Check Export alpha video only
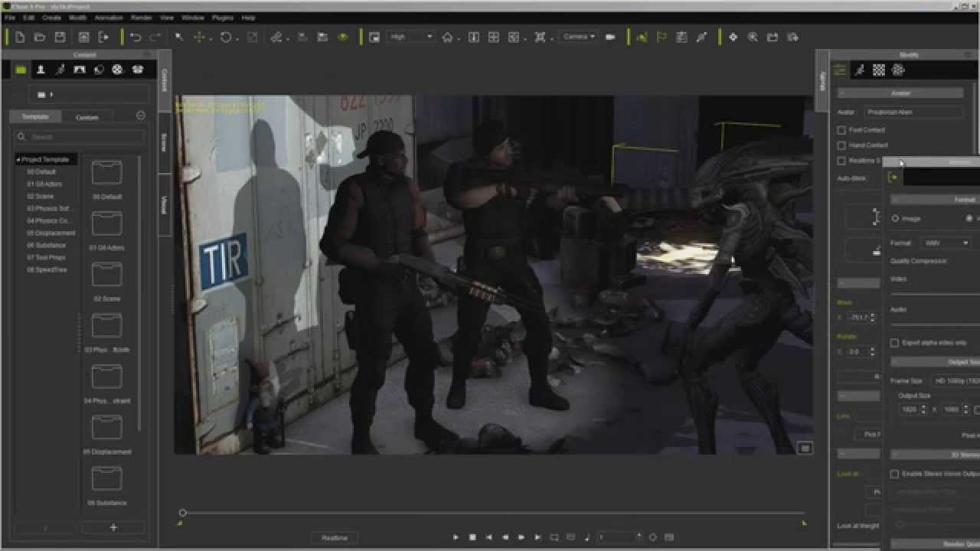980x551 pixels. [894, 343]
